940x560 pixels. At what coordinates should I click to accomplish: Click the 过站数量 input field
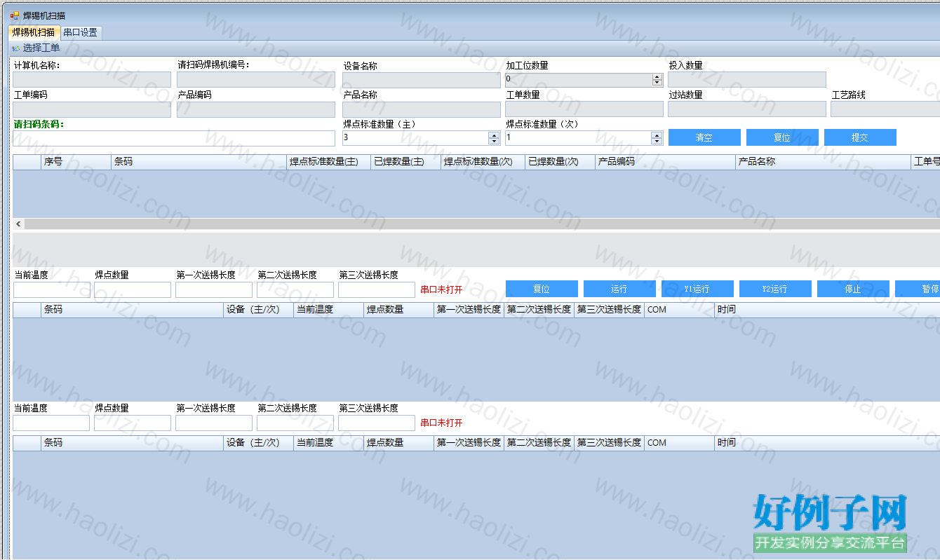pos(747,109)
